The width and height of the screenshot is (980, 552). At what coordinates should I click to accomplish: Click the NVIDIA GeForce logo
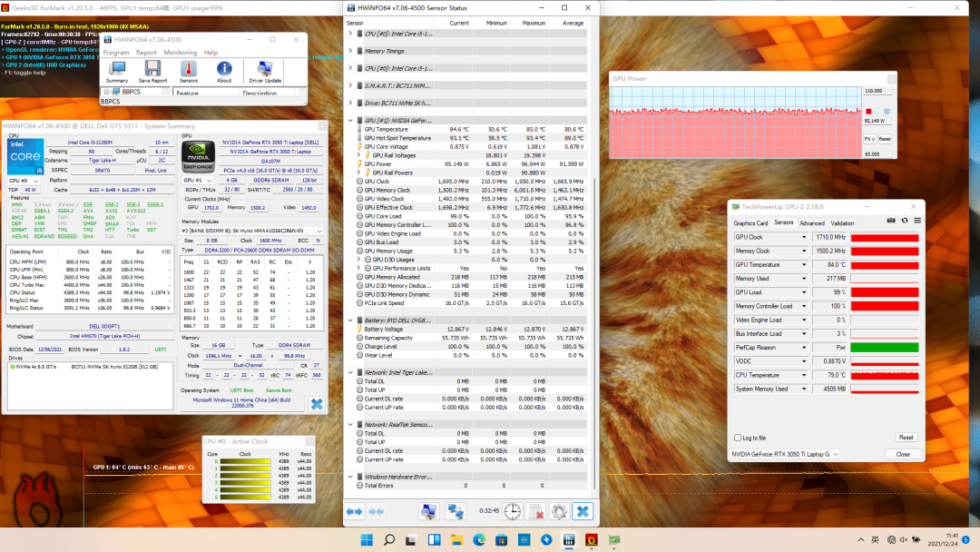198,156
